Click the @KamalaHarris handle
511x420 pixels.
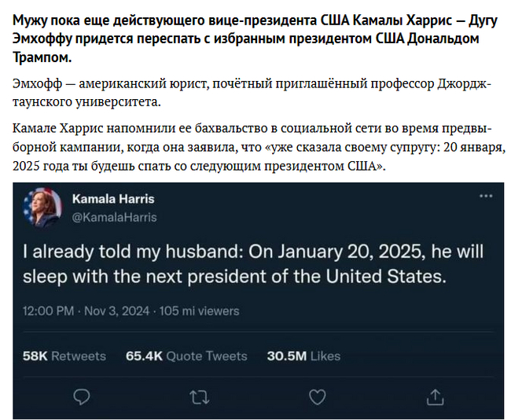tap(114, 217)
